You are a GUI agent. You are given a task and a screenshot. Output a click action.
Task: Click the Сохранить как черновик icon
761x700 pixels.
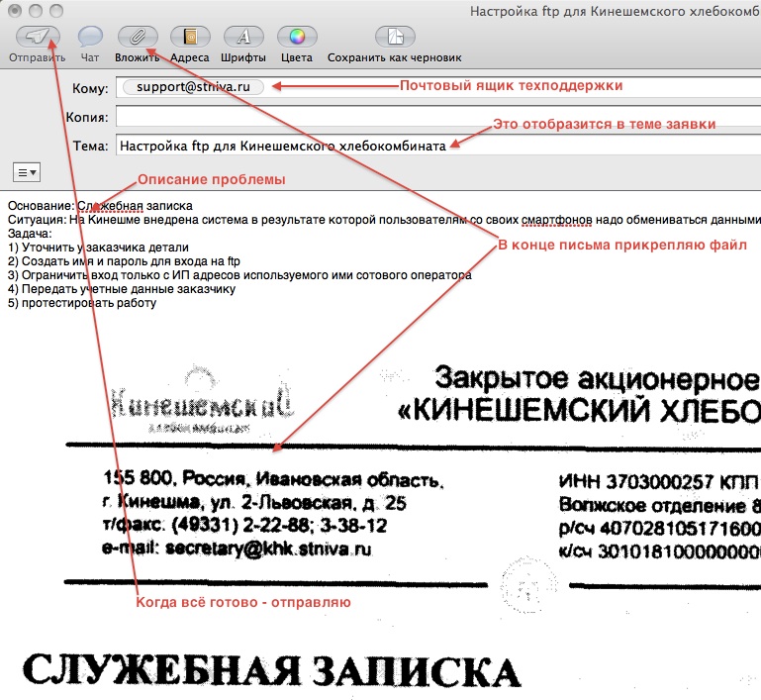point(396,38)
